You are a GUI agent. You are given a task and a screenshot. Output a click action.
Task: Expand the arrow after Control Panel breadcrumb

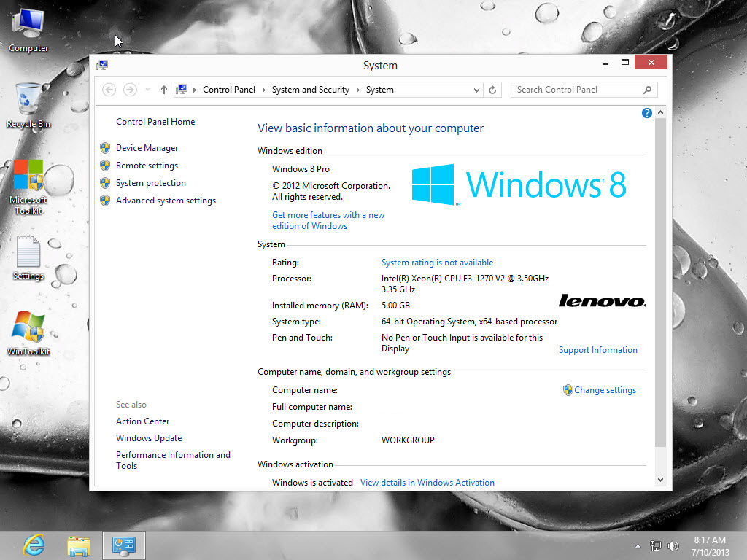click(x=263, y=90)
